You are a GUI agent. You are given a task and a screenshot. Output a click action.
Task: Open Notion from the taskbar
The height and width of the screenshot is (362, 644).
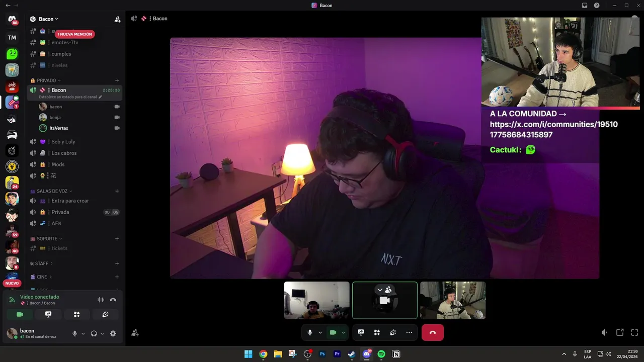tap(396, 354)
